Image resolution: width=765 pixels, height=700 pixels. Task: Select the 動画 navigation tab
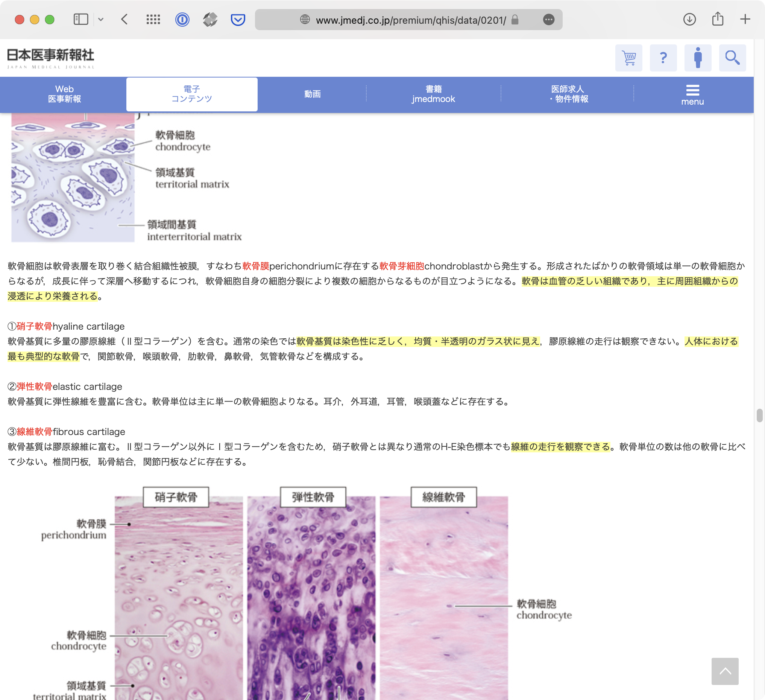tap(312, 94)
